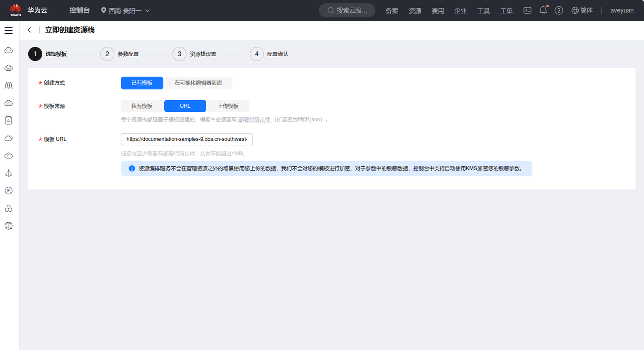Screen dimensions: 644x350
Task: Click the three-circles cluster sidebar icon
Action: [8, 208]
